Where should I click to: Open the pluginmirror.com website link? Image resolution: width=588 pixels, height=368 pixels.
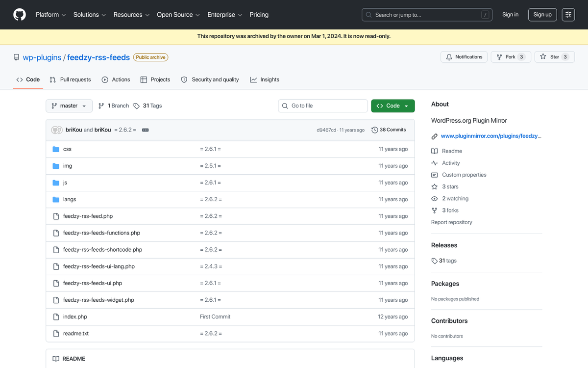[490, 136]
